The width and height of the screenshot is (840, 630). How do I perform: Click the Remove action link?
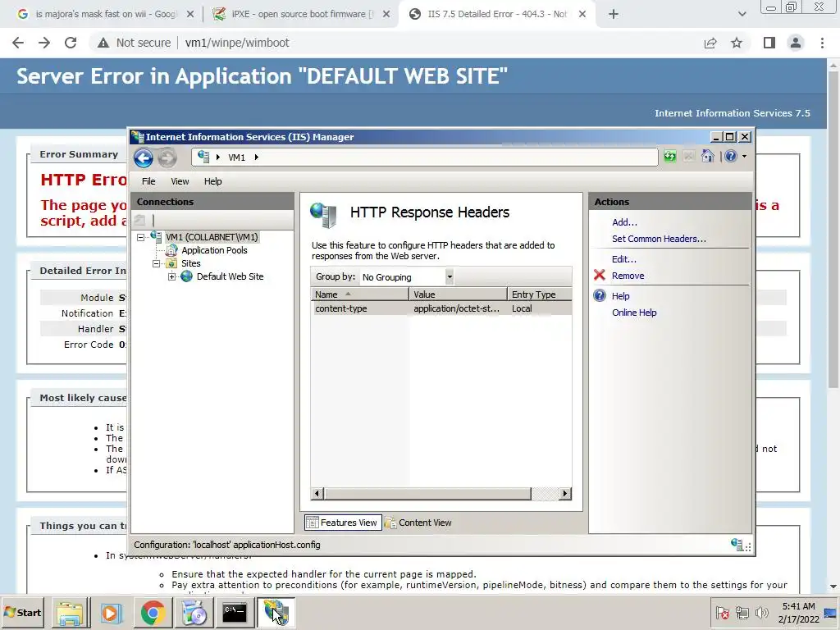[628, 276]
